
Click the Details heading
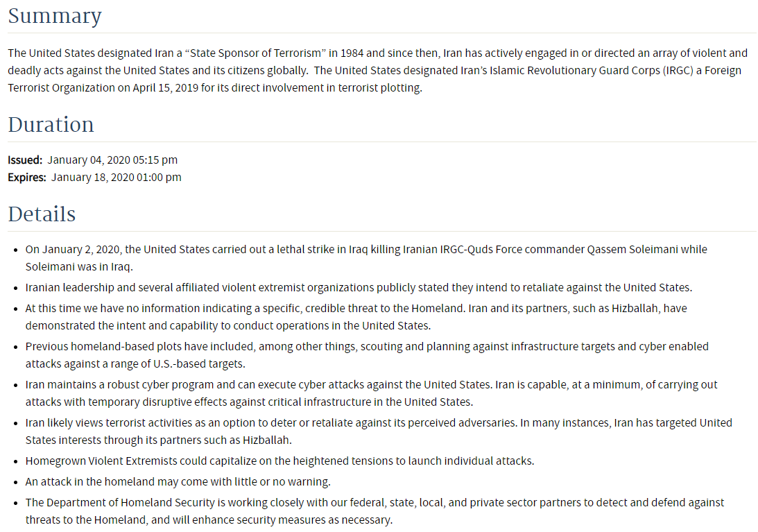(42, 214)
